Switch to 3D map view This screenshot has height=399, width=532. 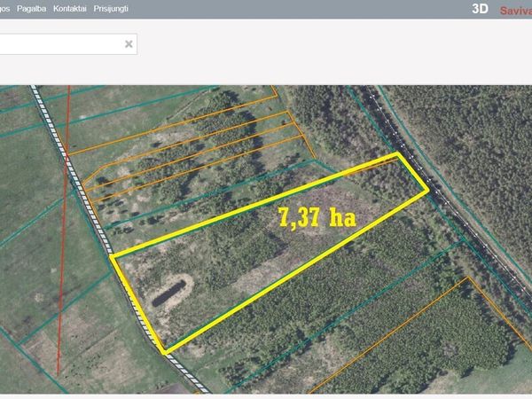coord(479,11)
